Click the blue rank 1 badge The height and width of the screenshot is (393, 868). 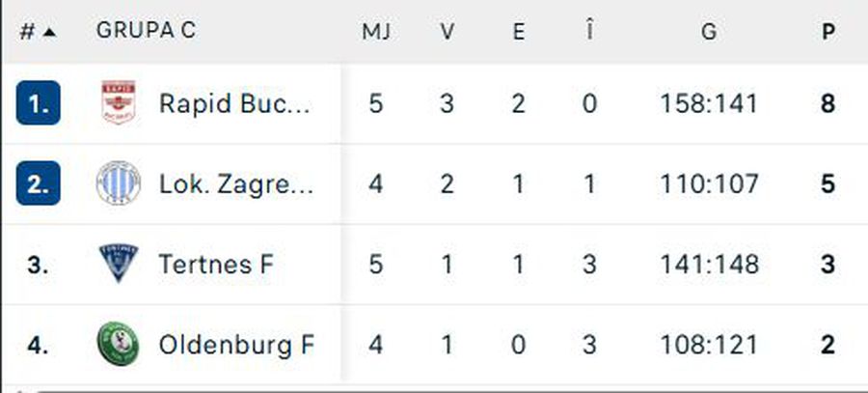pyautogui.click(x=39, y=103)
